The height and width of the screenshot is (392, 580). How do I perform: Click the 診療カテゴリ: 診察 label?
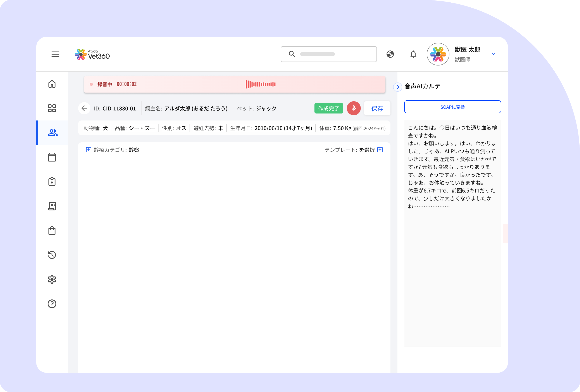[117, 150]
